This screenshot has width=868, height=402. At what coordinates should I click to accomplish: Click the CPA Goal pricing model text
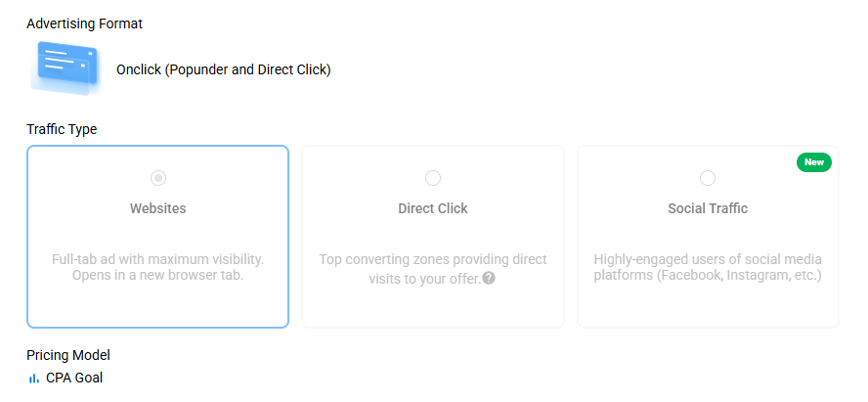pyautogui.click(x=74, y=379)
